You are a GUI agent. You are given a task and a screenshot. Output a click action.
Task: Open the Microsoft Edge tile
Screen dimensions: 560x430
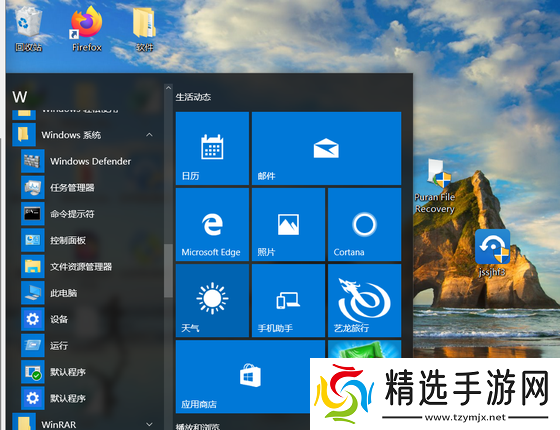pos(212,225)
